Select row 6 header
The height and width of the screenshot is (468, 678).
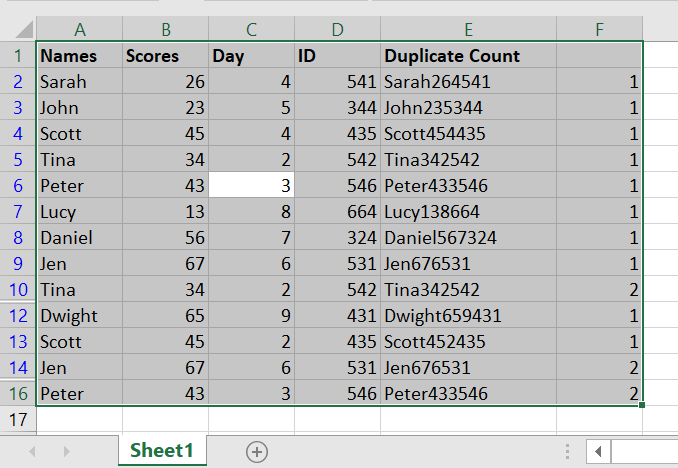coord(18,185)
